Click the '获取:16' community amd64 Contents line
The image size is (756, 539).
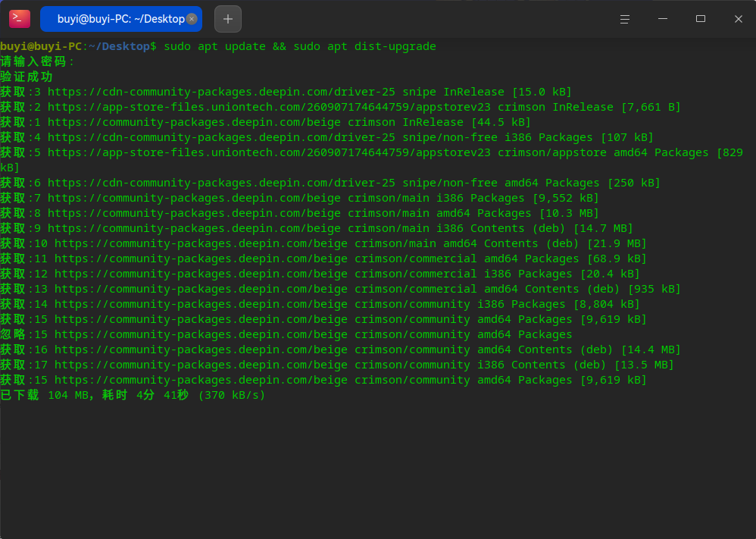[340, 349]
